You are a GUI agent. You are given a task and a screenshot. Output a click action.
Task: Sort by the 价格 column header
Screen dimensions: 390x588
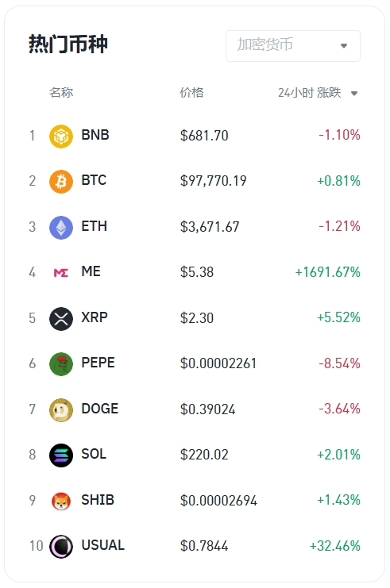(191, 92)
